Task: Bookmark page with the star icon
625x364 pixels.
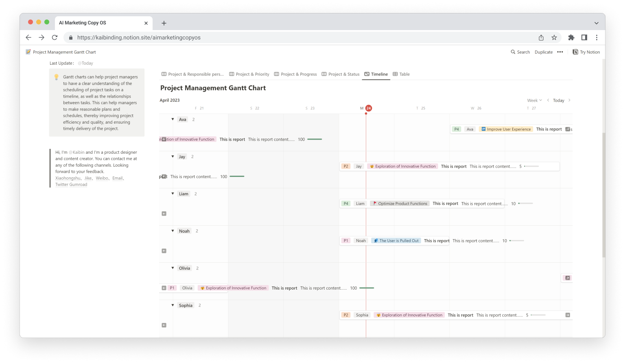Action: click(554, 37)
